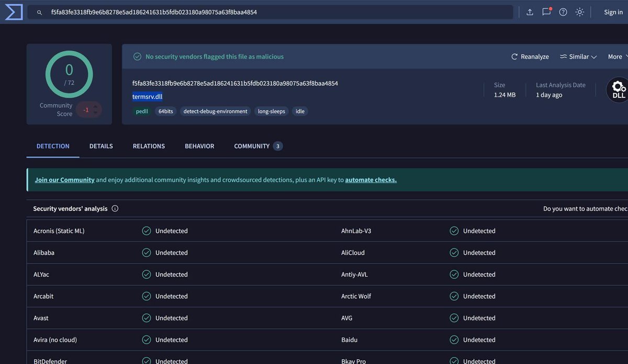
Task: Open the automate checks link
Action: pyautogui.click(x=371, y=180)
